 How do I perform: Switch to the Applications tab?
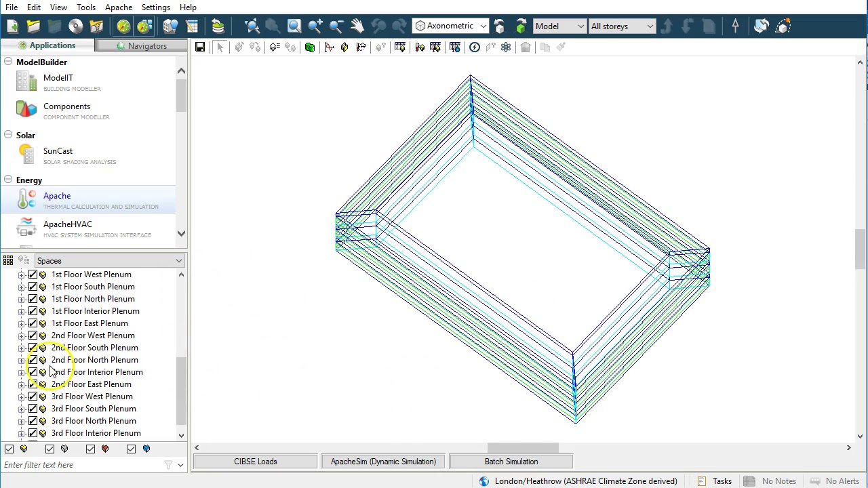click(x=47, y=45)
